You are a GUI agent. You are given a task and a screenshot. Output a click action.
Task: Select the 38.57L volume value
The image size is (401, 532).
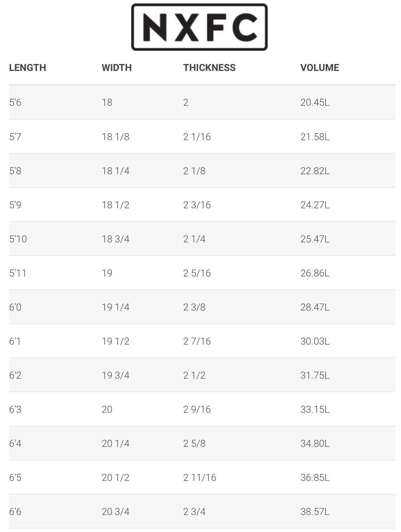tap(315, 511)
